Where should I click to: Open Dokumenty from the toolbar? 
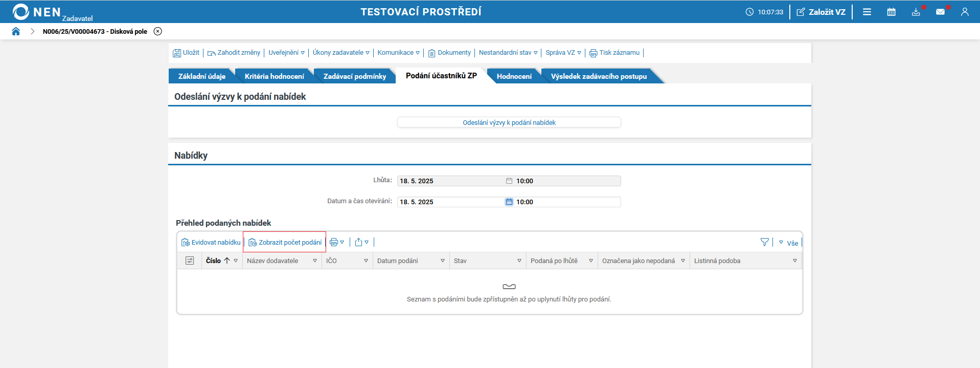pyautogui.click(x=449, y=53)
